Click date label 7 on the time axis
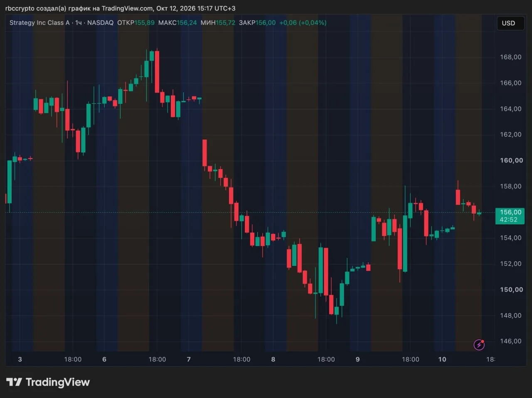 click(x=189, y=359)
